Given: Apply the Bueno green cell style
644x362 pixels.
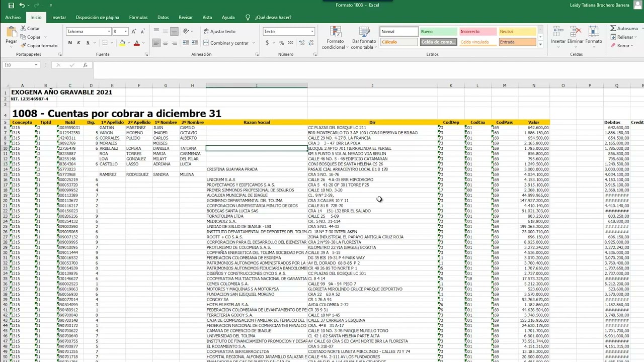Looking at the screenshot, I should [438, 32].
